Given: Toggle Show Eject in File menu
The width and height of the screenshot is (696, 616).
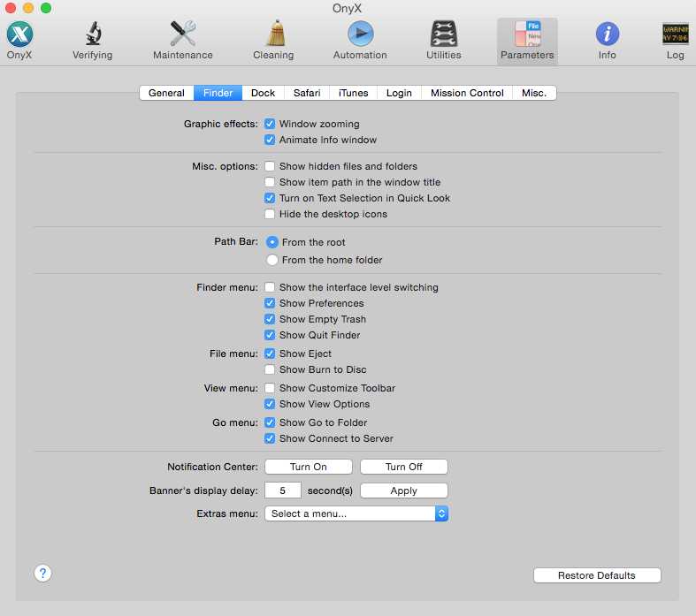Looking at the screenshot, I should [x=270, y=354].
